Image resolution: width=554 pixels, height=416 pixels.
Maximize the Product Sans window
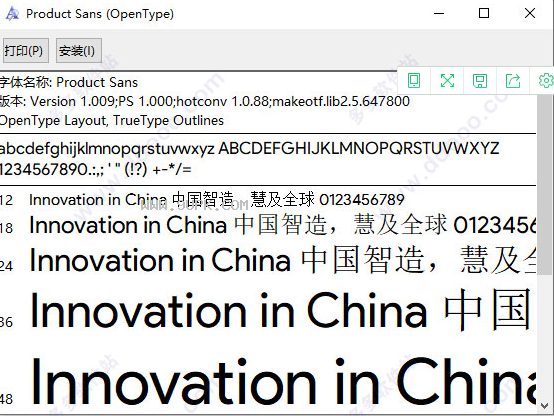484,13
